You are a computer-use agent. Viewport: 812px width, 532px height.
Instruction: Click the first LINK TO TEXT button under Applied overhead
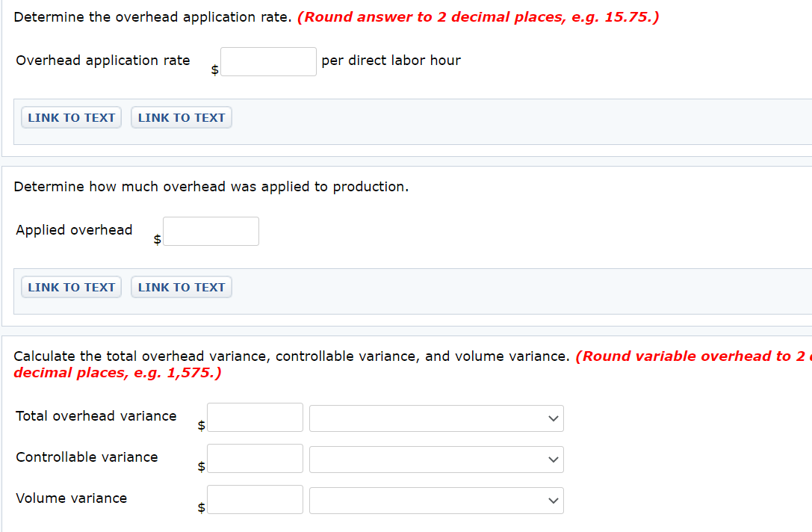coord(70,287)
